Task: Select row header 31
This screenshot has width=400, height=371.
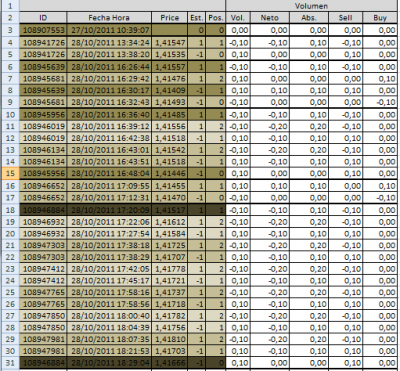Action: (10, 363)
